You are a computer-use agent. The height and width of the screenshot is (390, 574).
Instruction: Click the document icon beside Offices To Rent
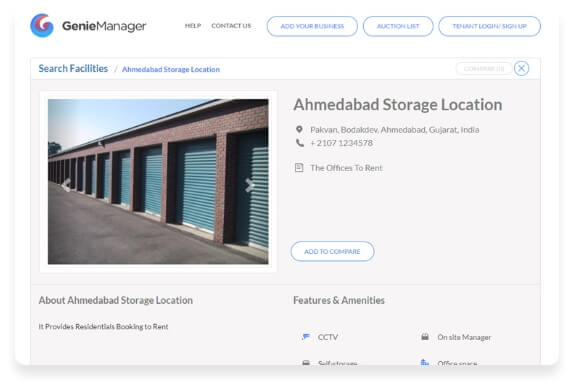(x=299, y=168)
